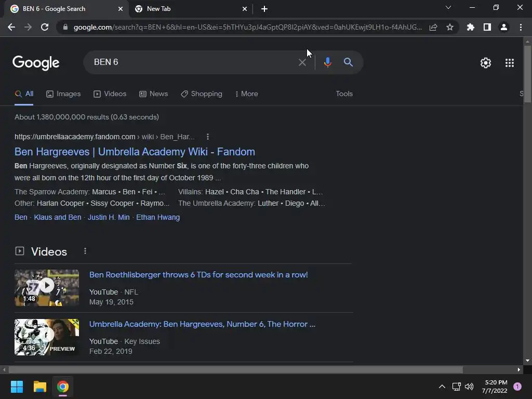Open the Chrome profile menu
532x399 pixels.
pyautogui.click(x=504, y=27)
